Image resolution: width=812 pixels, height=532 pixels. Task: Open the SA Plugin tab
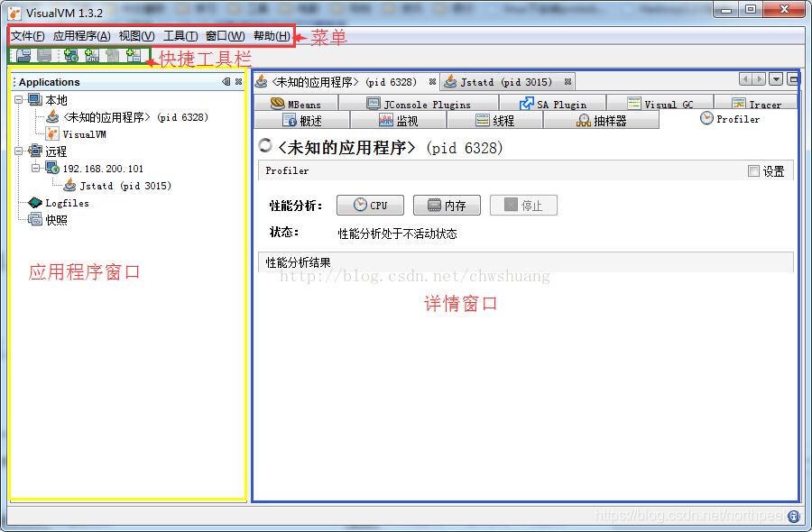(552, 104)
